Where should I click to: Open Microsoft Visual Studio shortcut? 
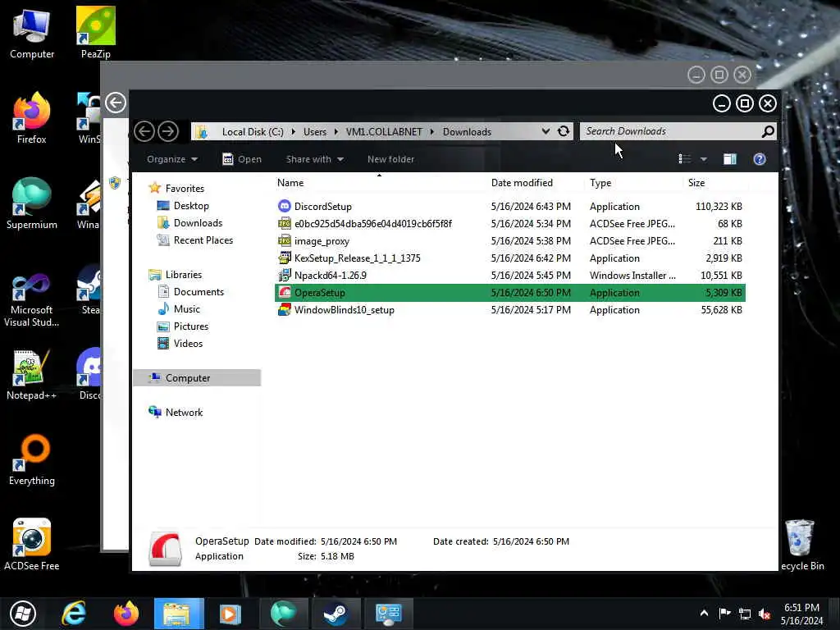(x=32, y=300)
